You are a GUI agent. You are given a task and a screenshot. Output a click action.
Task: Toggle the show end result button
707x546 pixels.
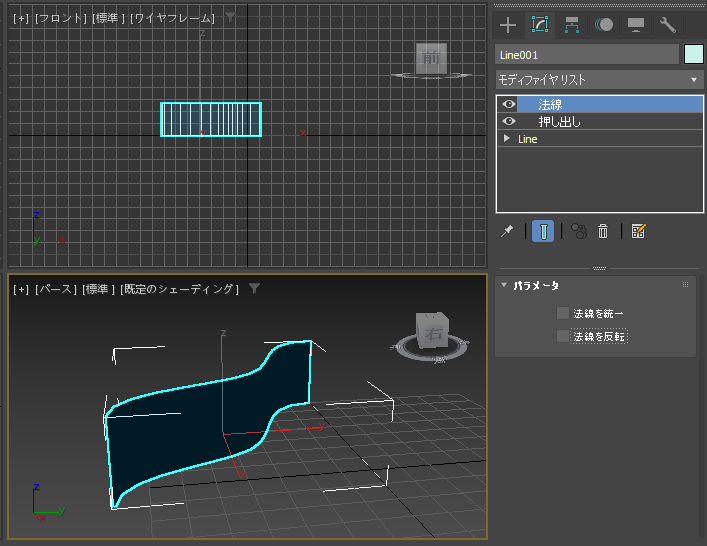pyautogui.click(x=543, y=231)
